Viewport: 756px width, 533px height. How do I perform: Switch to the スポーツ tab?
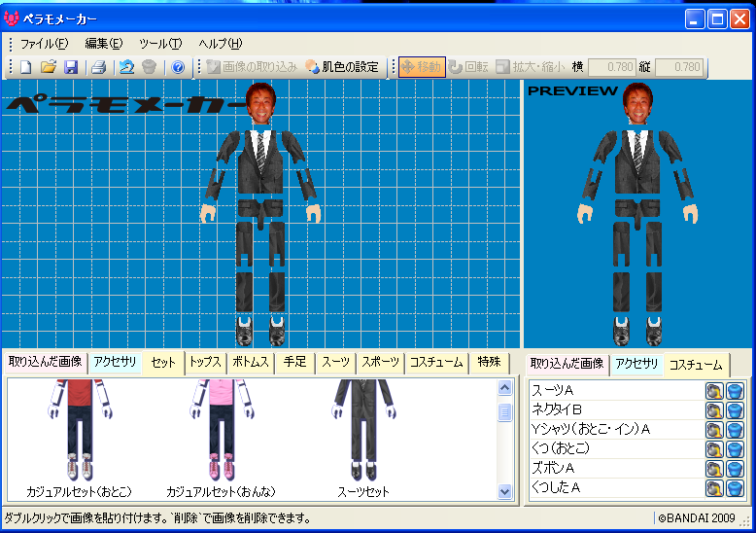380,362
